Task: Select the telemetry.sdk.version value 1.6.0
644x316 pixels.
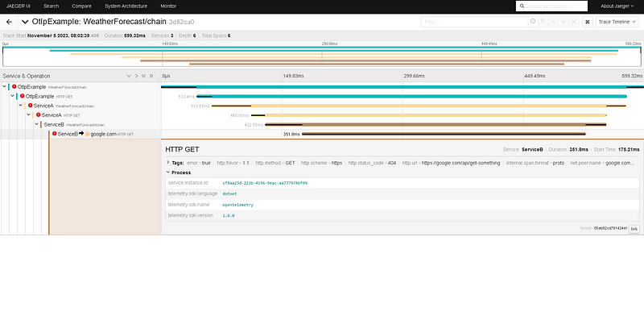Action: pos(229,215)
